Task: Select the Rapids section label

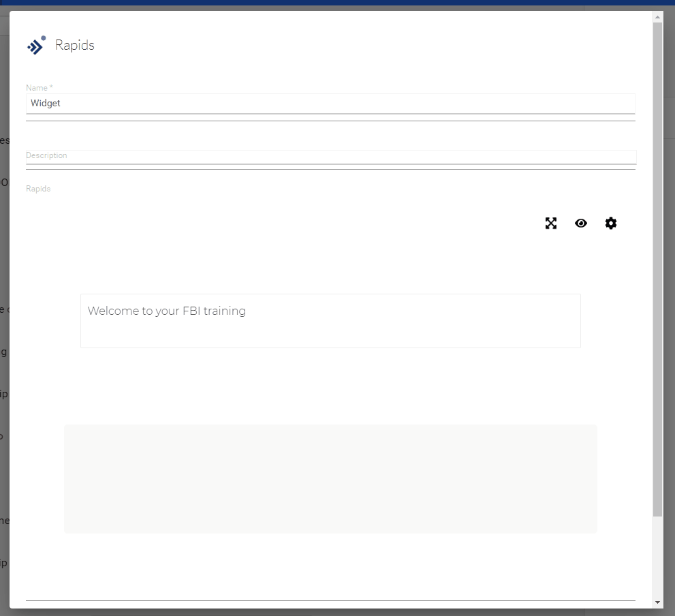Action: (x=37, y=189)
